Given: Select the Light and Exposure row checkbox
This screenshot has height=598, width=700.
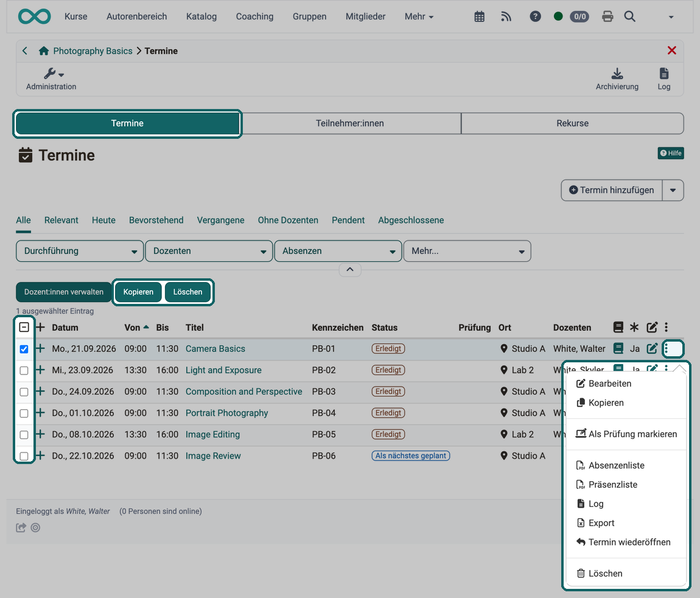Looking at the screenshot, I should 24,370.
